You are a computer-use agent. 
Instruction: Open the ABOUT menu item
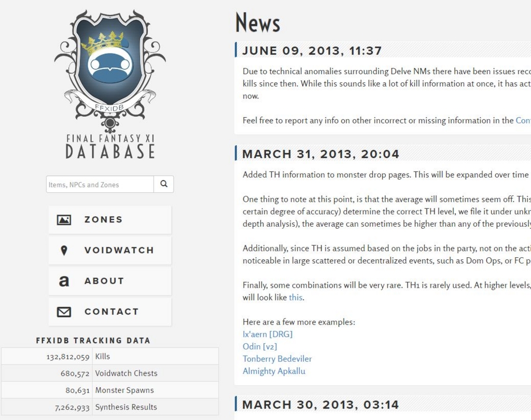tap(110, 281)
